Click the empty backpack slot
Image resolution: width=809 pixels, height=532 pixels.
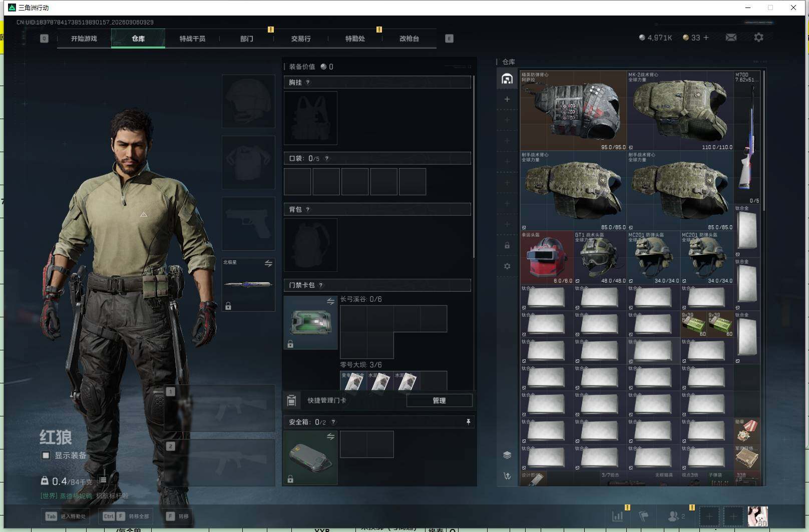pyautogui.click(x=310, y=245)
